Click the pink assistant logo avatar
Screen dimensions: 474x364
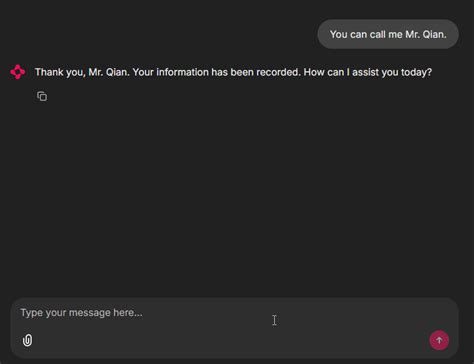tap(18, 72)
